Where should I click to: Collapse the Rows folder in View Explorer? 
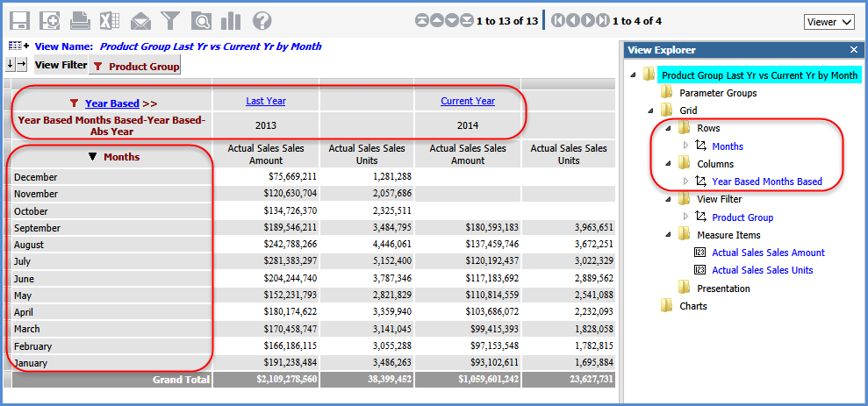(670, 128)
